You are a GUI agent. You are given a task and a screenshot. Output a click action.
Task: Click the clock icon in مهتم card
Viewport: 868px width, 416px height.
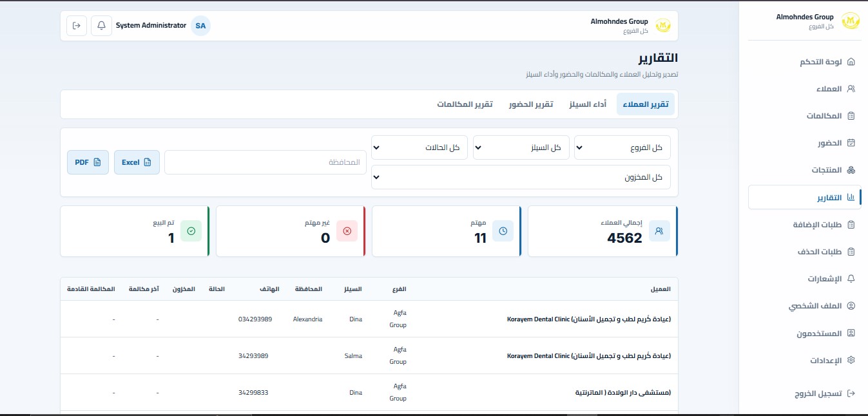point(503,231)
